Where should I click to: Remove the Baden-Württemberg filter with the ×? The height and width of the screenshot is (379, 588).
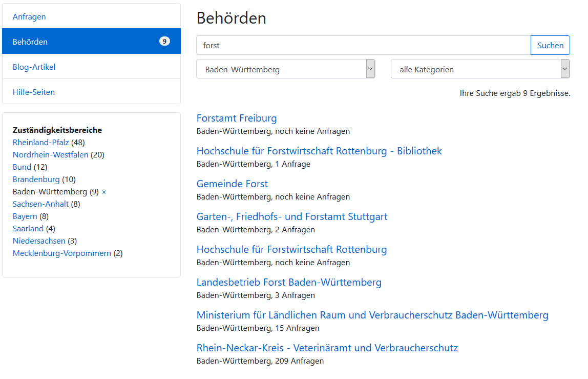coord(104,192)
